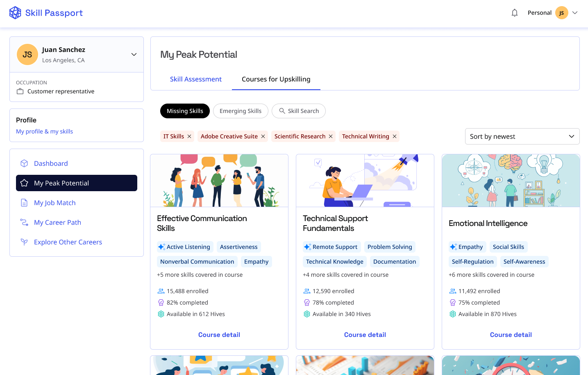
Task: Click sparkle icon on Remote Support
Action: click(x=307, y=247)
